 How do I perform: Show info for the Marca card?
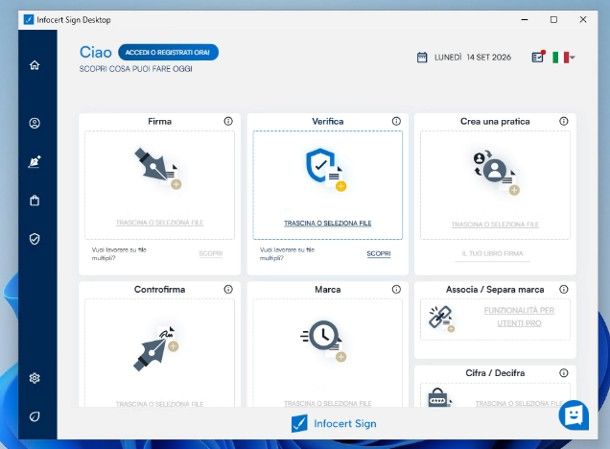pos(396,289)
